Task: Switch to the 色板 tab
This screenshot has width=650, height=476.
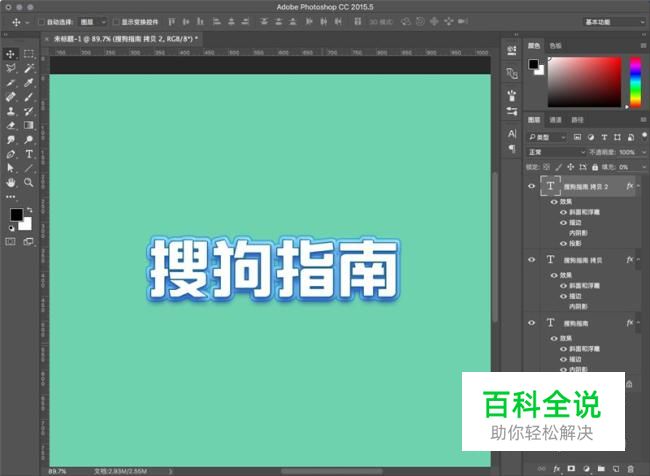Action: pos(555,46)
